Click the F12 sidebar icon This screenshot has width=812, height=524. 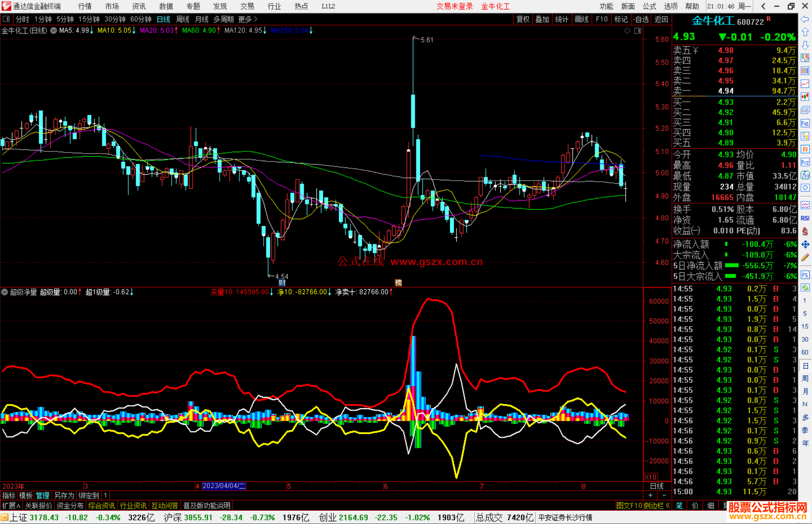coord(805,162)
